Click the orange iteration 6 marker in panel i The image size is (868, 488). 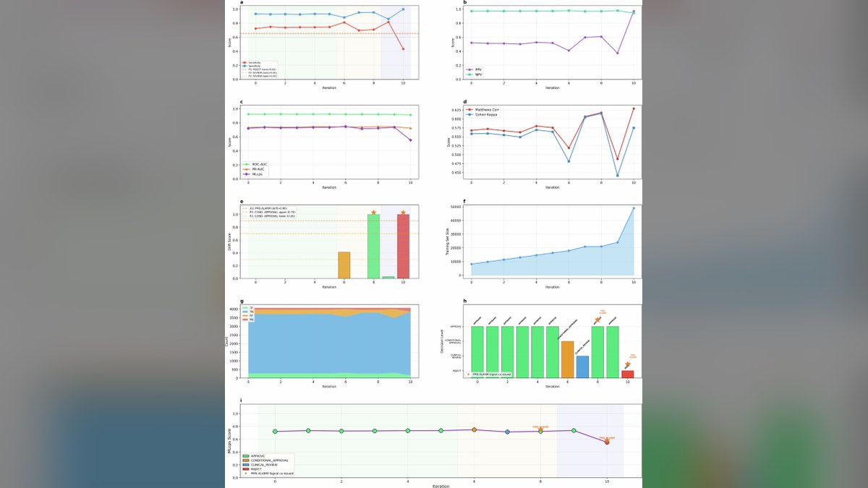click(x=474, y=429)
